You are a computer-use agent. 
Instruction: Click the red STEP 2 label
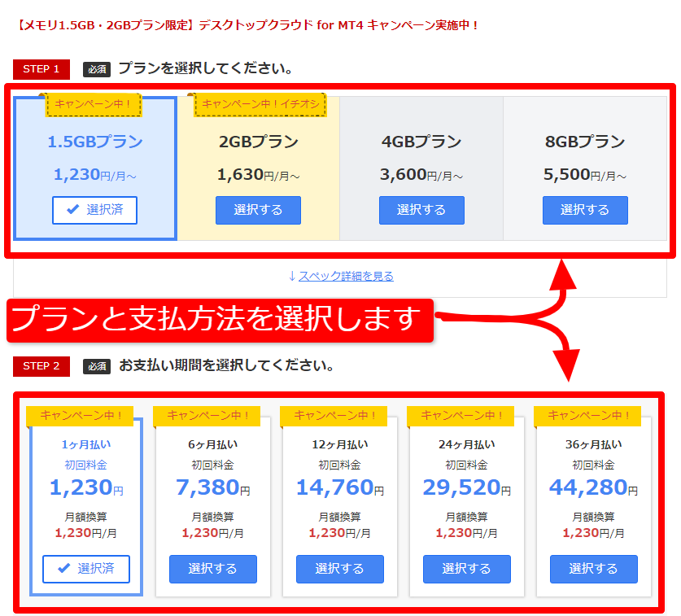point(41,366)
